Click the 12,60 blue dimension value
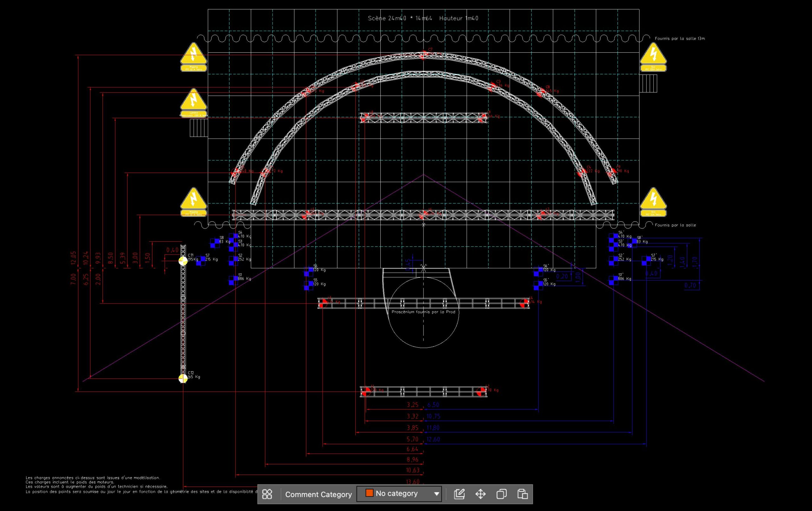Image resolution: width=812 pixels, height=511 pixels. 433,439
